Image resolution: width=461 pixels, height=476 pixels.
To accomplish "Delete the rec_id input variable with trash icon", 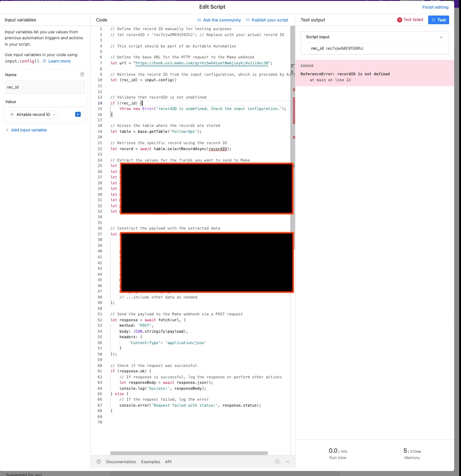I will [82, 75].
